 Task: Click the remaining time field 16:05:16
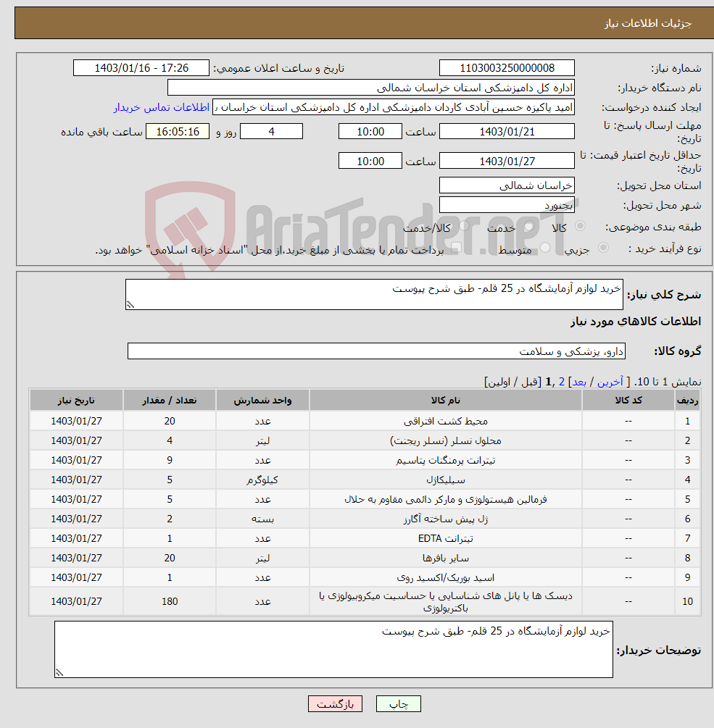point(178,131)
